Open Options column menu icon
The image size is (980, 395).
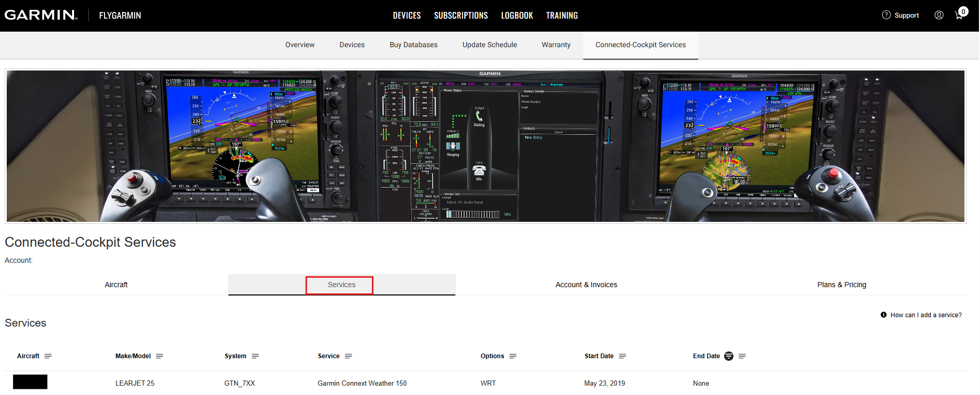click(x=513, y=356)
